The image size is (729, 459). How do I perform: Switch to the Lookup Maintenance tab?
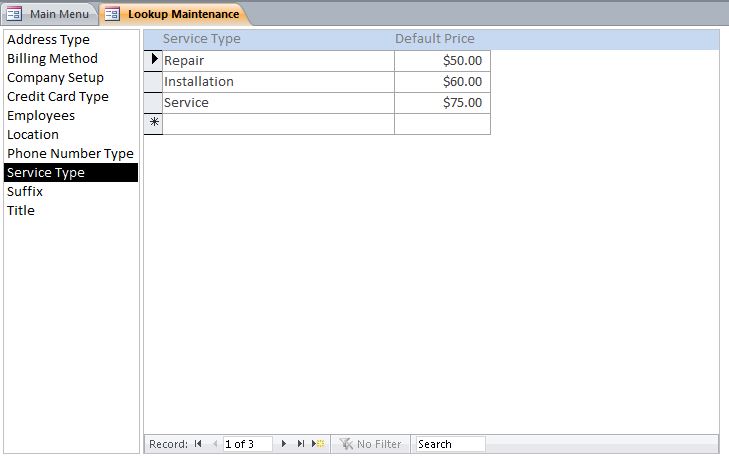pyautogui.click(x=174, y=14)
